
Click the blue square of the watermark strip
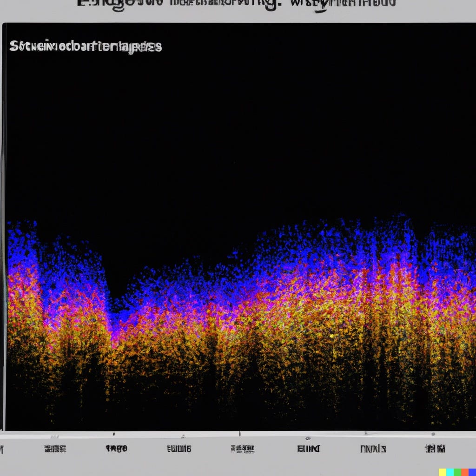(472, 471)
